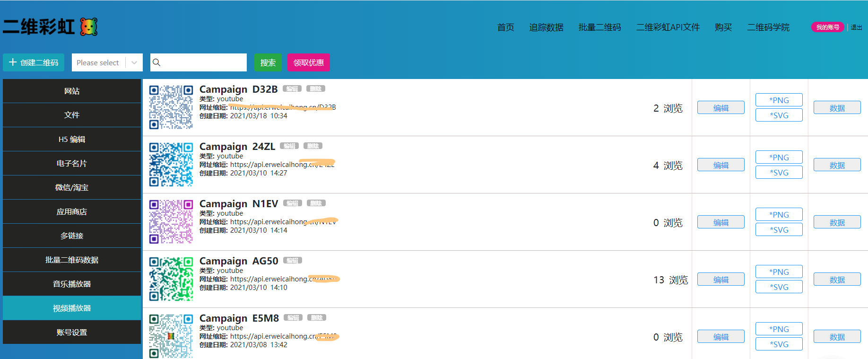Click the Campaign D32B QR code thumbnail

pos(171,107)
